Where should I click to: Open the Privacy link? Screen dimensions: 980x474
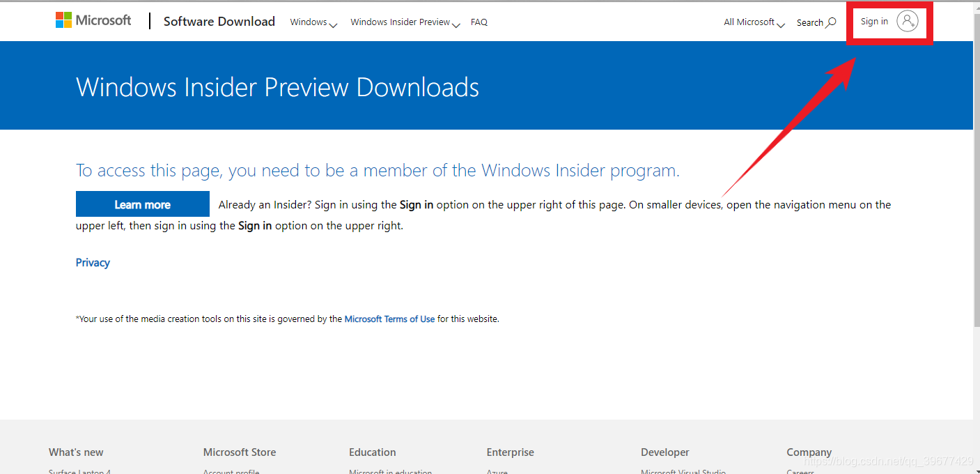point(93,263)
